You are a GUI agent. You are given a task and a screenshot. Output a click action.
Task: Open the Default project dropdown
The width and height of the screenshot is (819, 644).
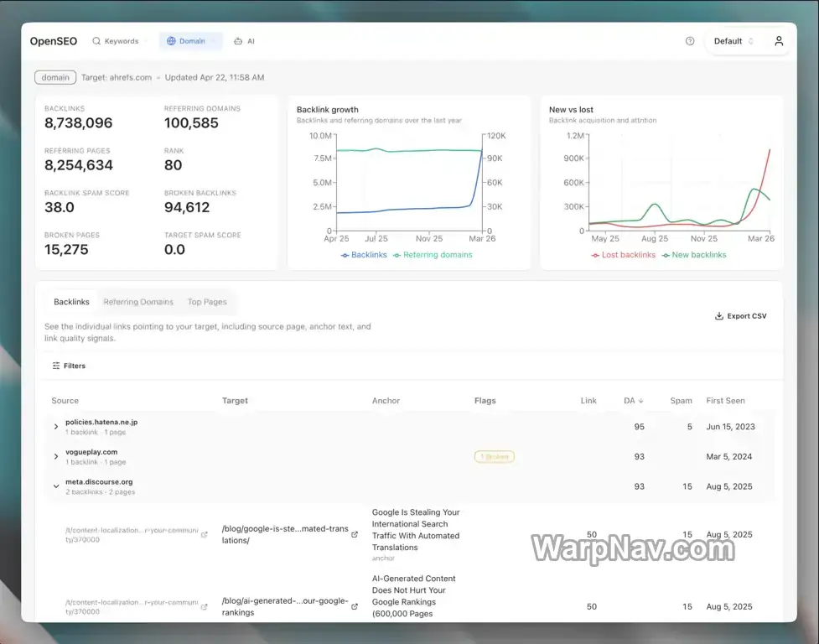pos(733,41)
